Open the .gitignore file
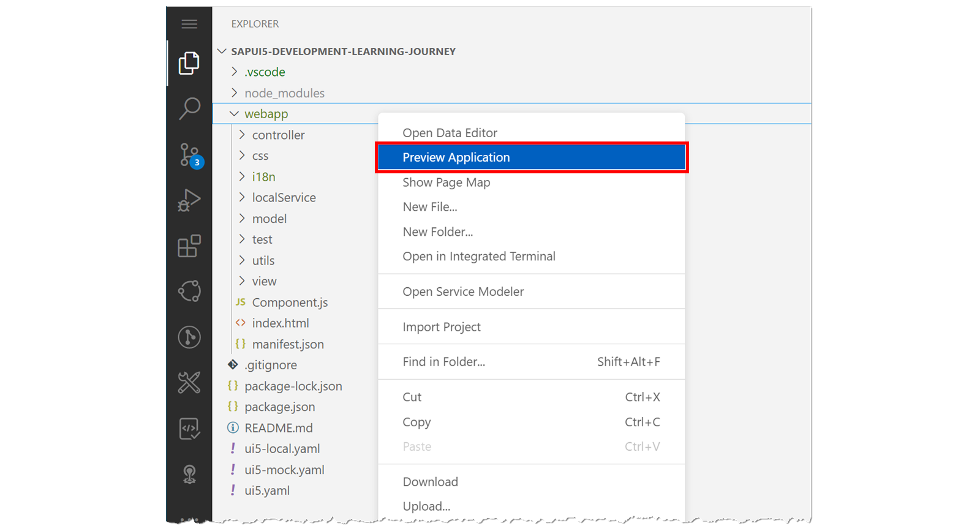 pos(271,365)
